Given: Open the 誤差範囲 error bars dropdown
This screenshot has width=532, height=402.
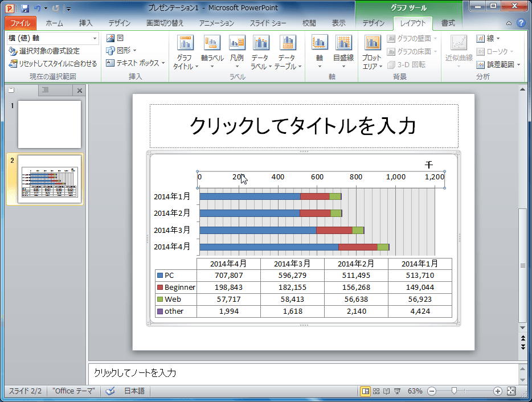Looking at the screenshot, I should [498, 64].
